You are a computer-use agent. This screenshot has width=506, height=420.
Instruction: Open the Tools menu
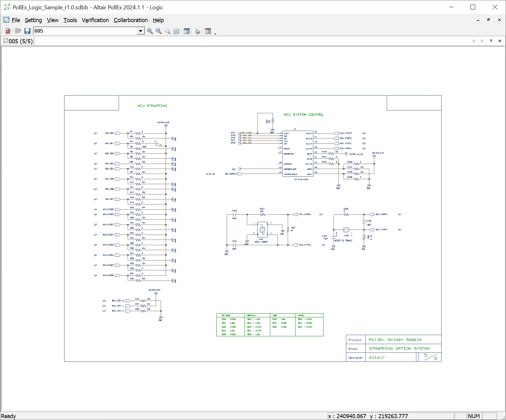coord(70,20)
